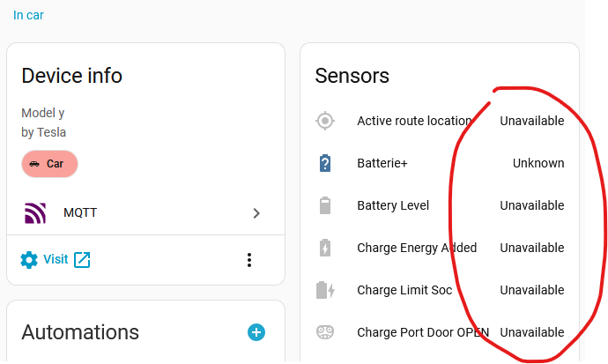
Task: Open the Battery Level sensor row
Action: point(393,205)
